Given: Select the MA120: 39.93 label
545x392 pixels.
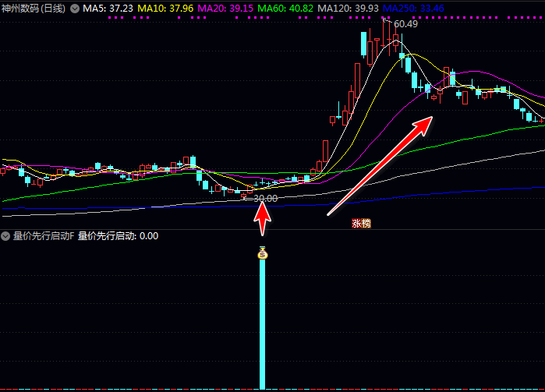Looking at the screenshot, I should click(348, 9).
